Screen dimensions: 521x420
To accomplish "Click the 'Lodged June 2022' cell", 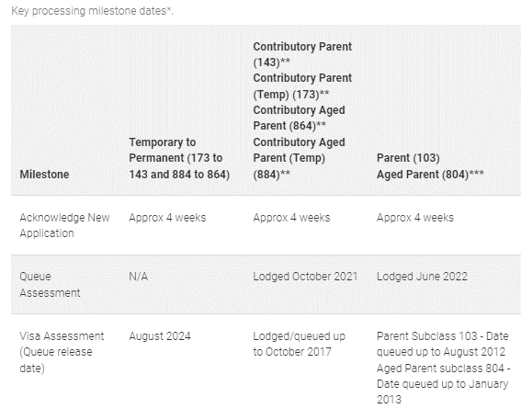I will [x=422, y=277].
